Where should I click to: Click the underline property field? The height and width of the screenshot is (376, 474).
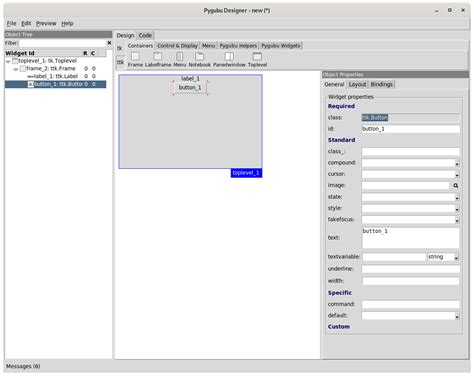pos(411,269)
